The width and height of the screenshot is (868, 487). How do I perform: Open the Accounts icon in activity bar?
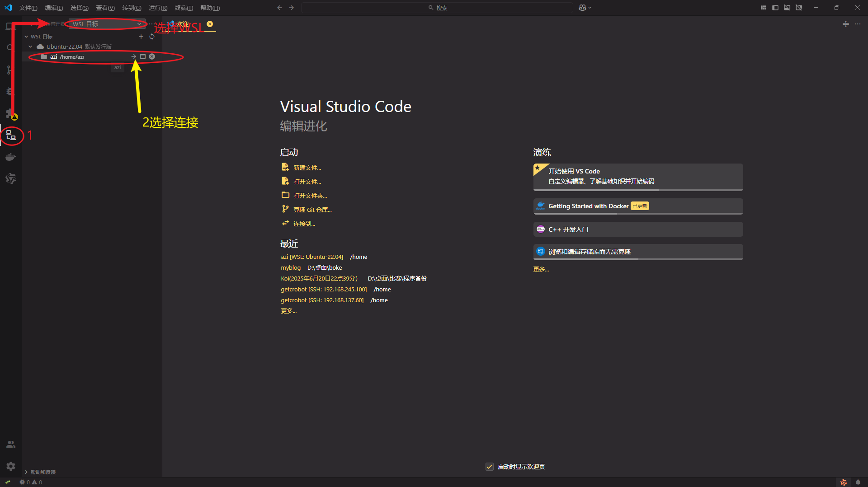[11, 445]
